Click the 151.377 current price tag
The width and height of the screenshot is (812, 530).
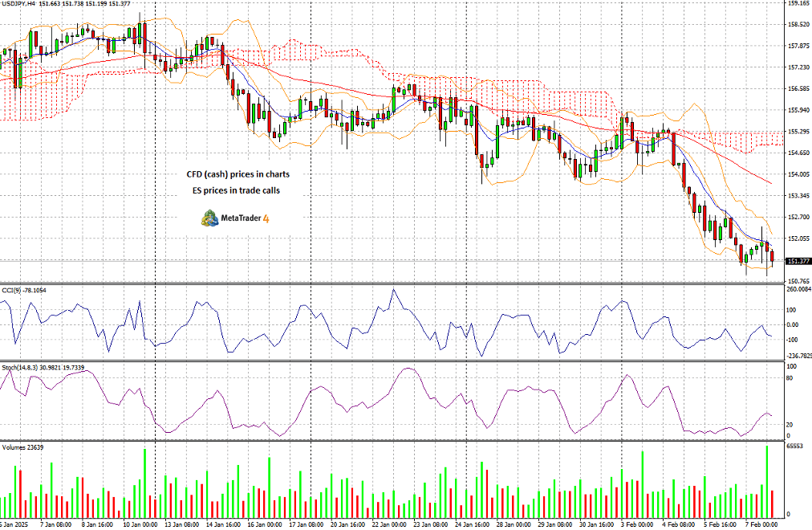pyautogui.click(x=798, y=261)
